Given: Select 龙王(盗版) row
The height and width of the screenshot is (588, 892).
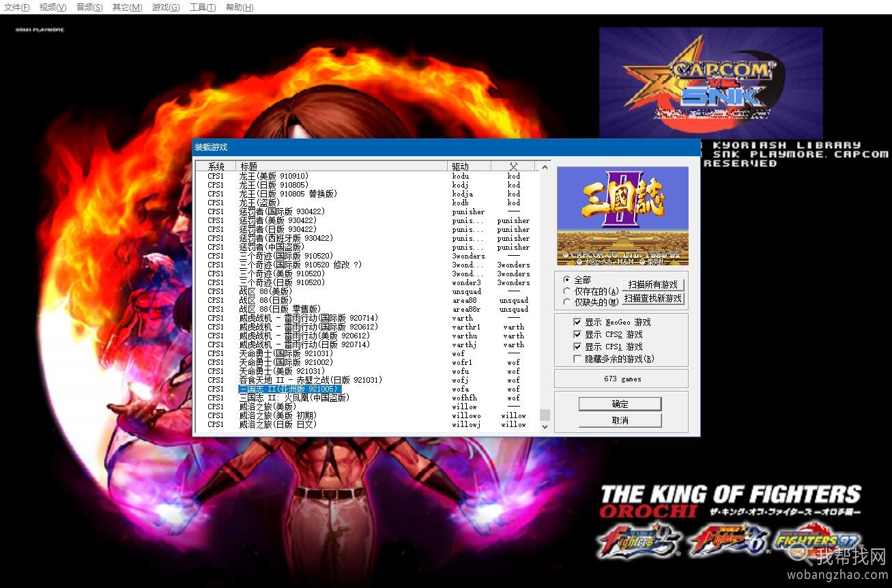Looking at the screenshot, I should (x=367, y=203).
